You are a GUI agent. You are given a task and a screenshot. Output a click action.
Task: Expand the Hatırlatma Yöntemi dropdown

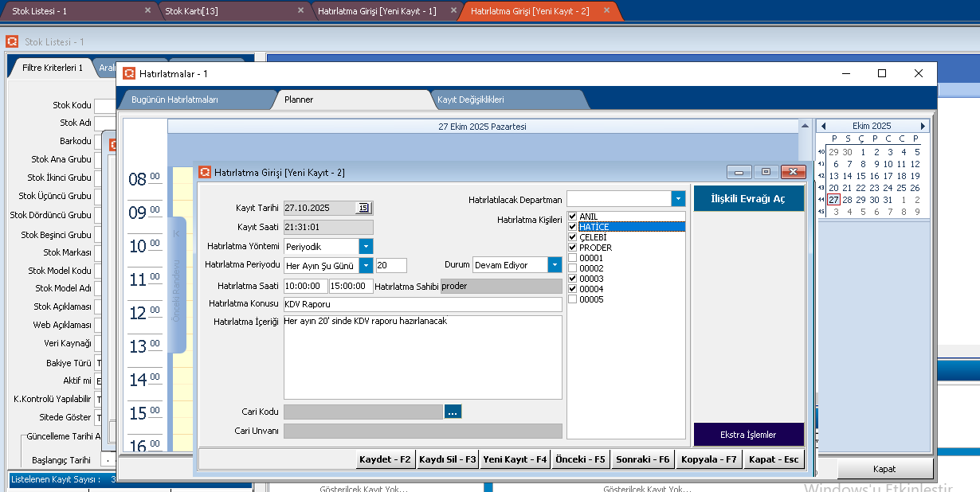click(366, 247)
